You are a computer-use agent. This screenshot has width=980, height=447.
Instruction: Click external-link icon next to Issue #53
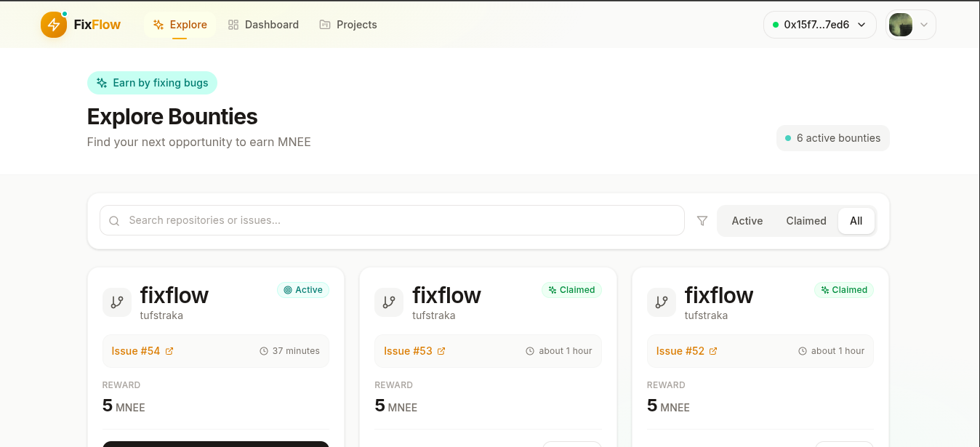[x=441, y=351]
